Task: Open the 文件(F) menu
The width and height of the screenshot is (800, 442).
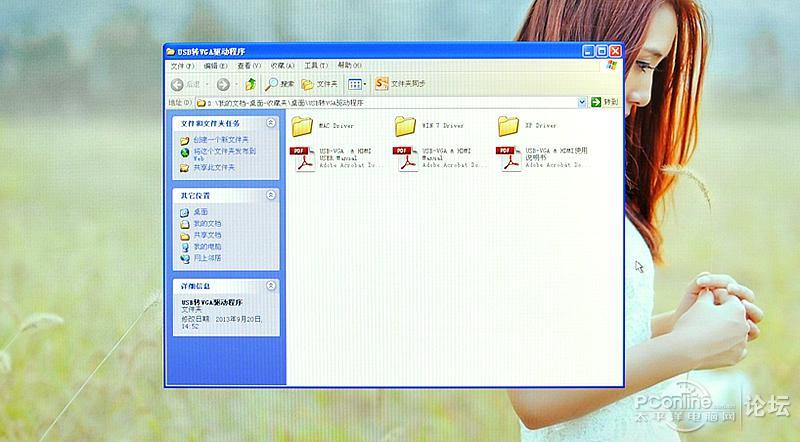Action: [x=183, y=66]
